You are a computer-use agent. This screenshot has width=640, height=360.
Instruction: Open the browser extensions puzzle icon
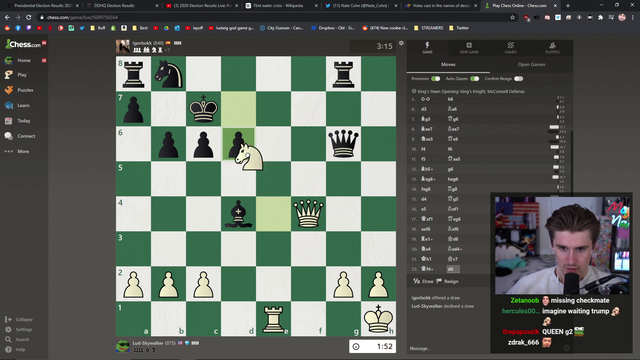pyautogui.click(x=600, y=18)
